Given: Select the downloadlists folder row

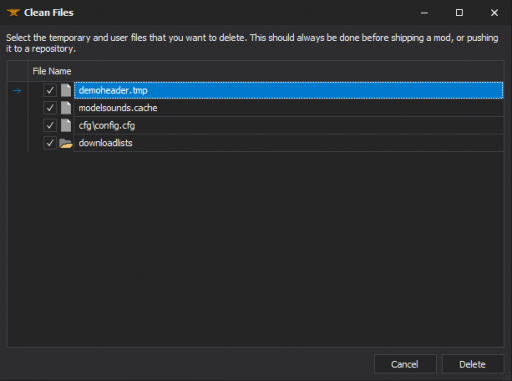Looking at the screenshot, I should pos(288,143).
